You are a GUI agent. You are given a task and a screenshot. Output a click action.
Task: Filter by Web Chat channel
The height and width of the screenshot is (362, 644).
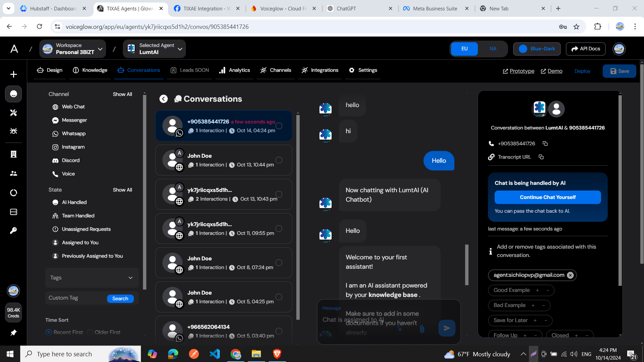coord(68,107)
